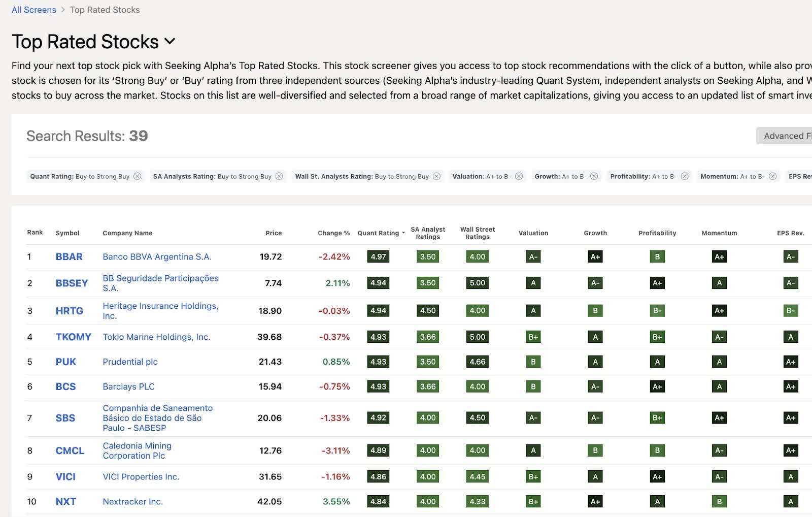Click BBAR Valuation grade A- badge
The height and width of the screenshot is (517, 812).
(x=533, y=256)
